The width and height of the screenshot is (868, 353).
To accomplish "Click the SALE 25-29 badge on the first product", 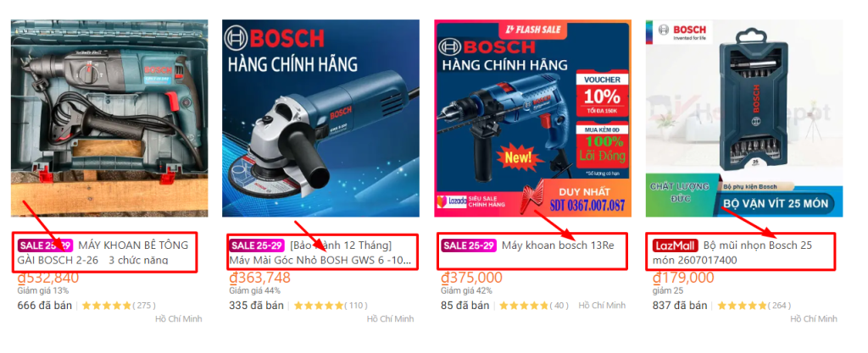I will 46,245.
